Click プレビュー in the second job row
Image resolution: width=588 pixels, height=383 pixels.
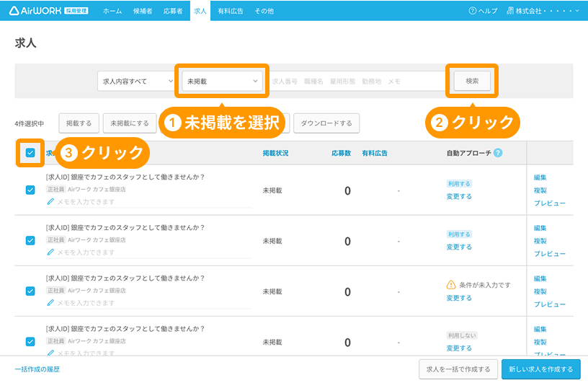(x=550, y=254)
